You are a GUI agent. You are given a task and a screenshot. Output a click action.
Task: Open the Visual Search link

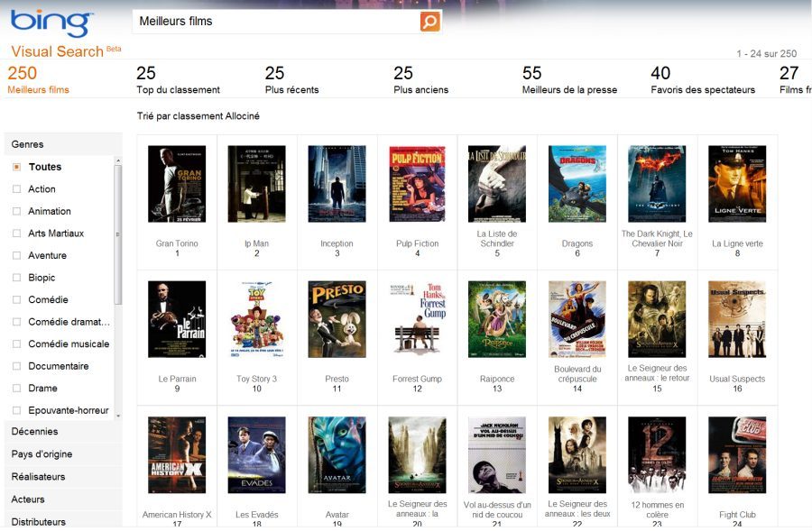pyautogui.click(x=57, y=51)
